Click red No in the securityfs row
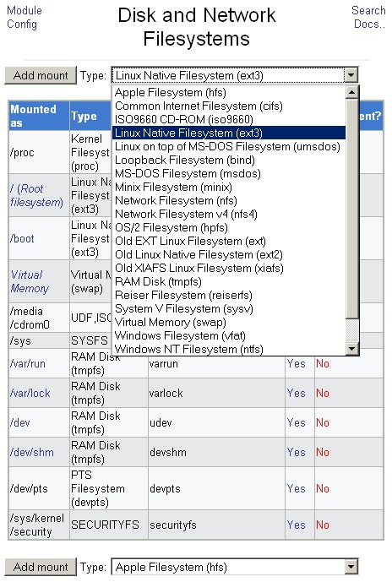 point(323,525)
